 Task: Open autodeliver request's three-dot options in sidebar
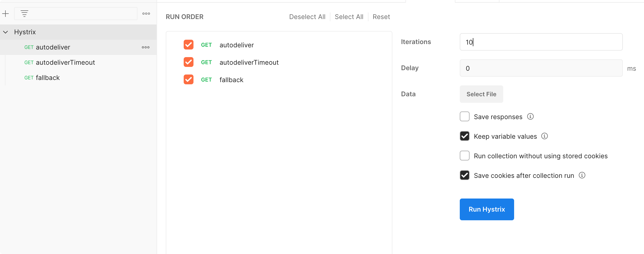tap(146, 47)
